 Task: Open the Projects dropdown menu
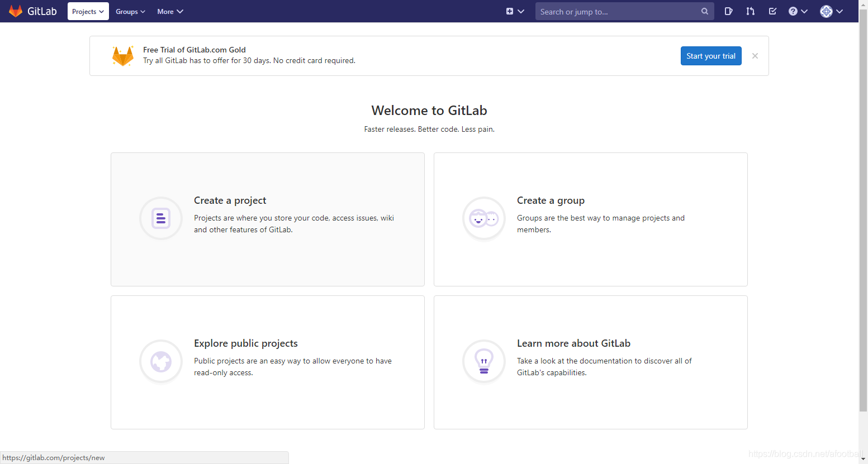coord(88,11)
